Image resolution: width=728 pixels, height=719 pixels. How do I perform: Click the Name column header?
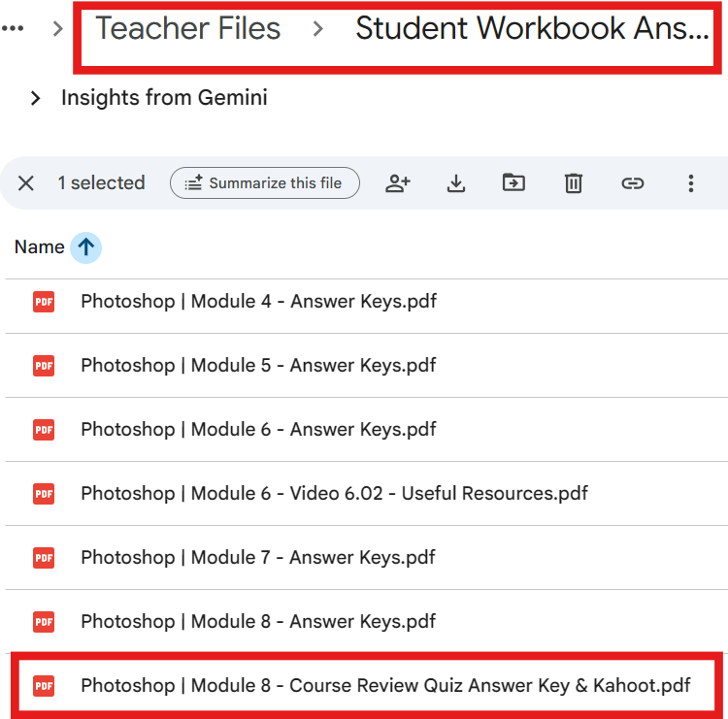[39, 247]
